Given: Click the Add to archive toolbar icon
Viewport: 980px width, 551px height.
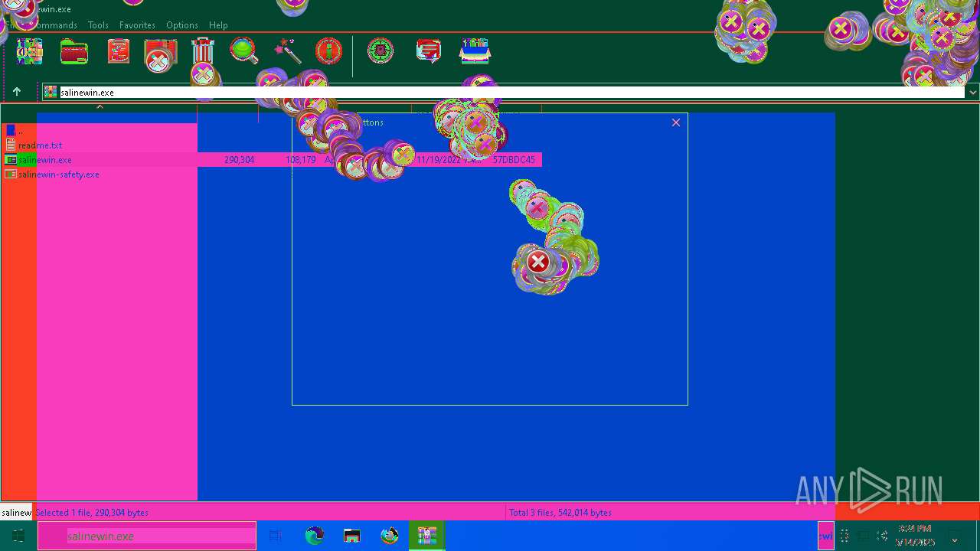Looking at the screenshot, I should pos(30,51).
